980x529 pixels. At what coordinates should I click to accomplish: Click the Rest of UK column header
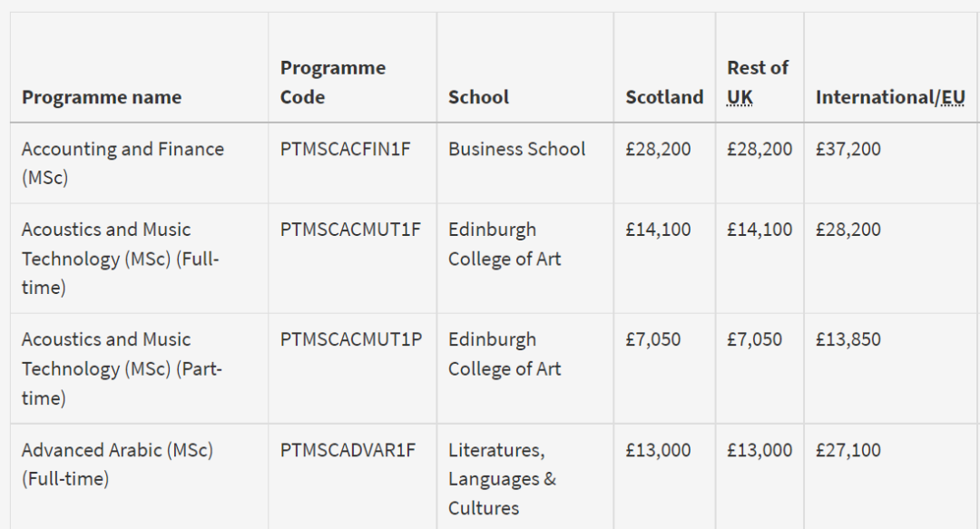757,83
